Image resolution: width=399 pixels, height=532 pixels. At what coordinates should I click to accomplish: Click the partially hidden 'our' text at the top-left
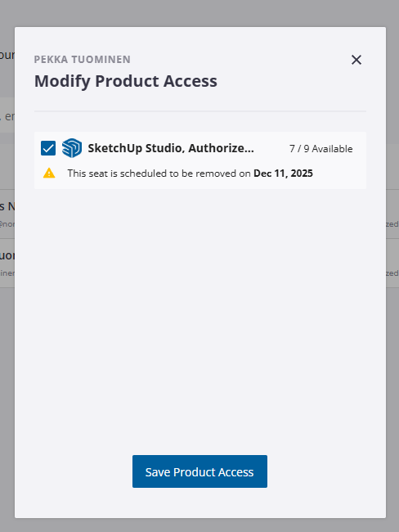click(x=7, y=55)
